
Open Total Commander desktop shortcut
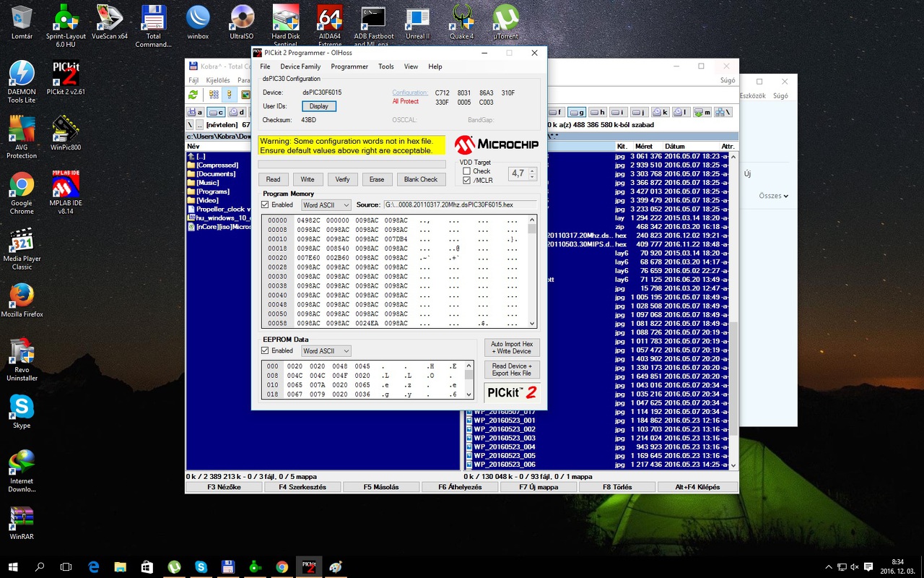154,26
